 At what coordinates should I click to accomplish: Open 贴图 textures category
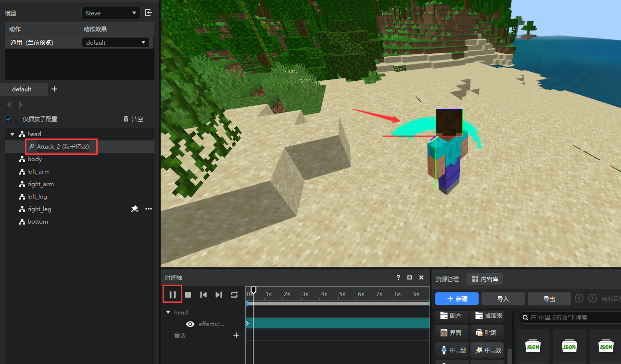coord(487,333)
